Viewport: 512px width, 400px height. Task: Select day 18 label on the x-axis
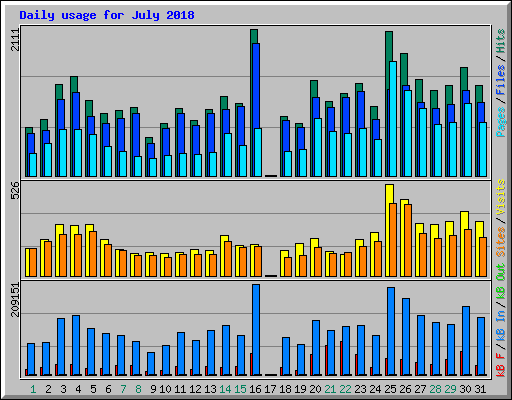point(285,389)
